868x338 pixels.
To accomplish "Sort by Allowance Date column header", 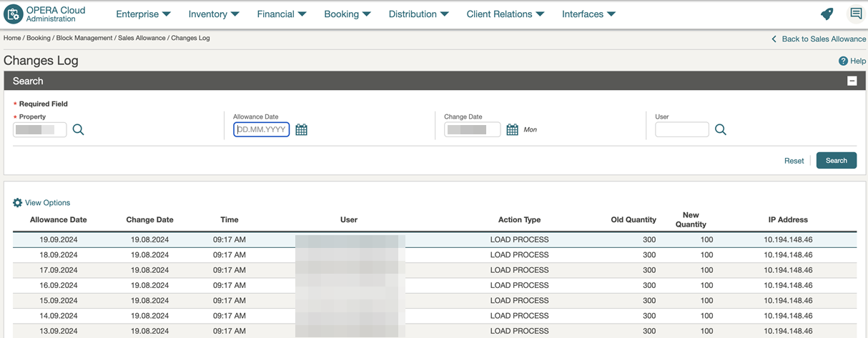I will [x=59, y=219].
